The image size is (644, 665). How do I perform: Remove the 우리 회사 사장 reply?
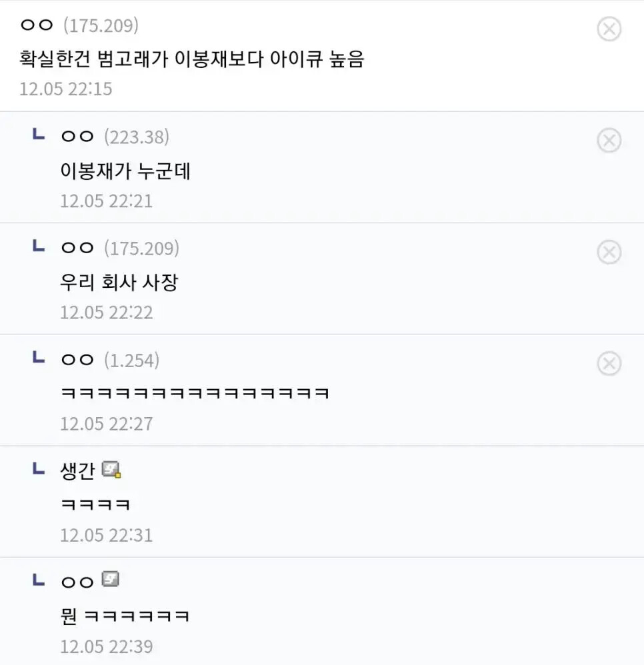(608, 253)
